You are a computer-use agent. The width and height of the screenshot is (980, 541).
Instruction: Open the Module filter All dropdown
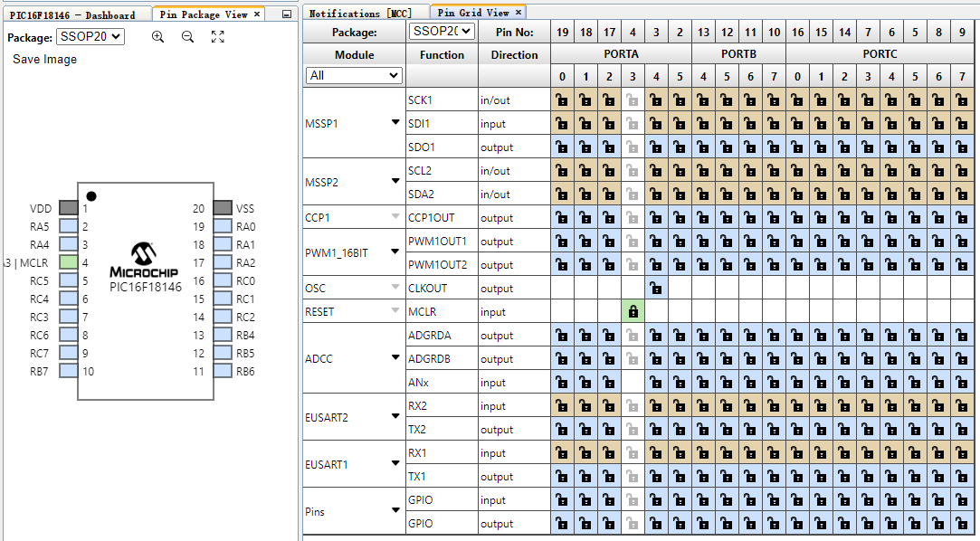tap(354, 76)
